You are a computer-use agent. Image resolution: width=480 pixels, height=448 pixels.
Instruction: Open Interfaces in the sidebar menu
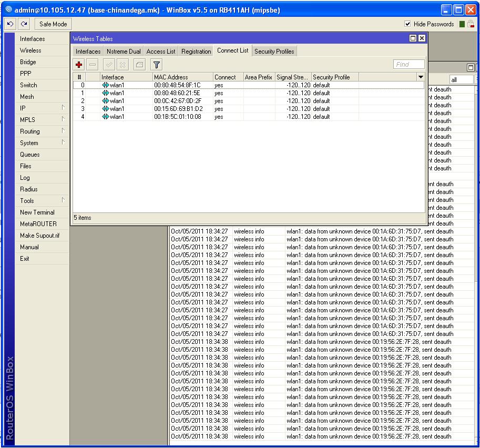(x=33, y=39)
